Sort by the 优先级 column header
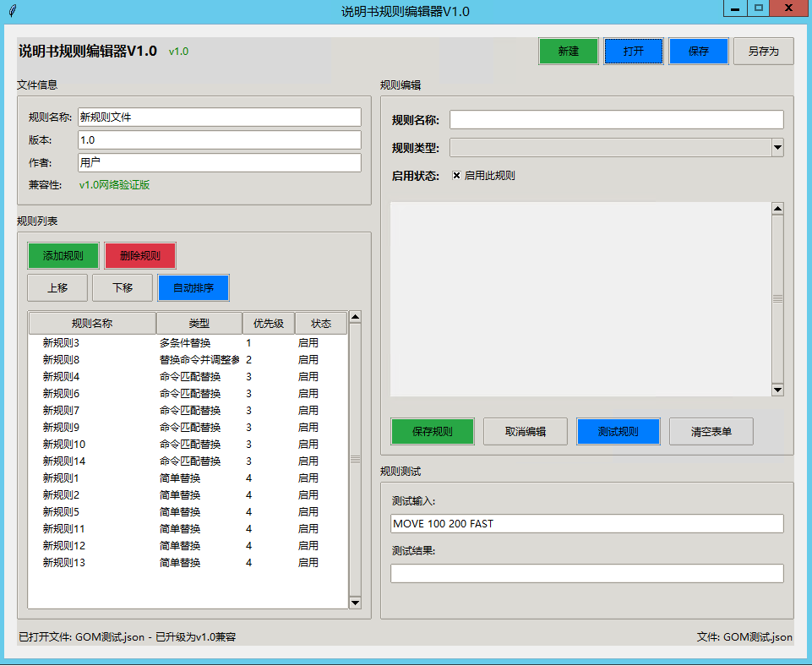 [x=268, y=324]
